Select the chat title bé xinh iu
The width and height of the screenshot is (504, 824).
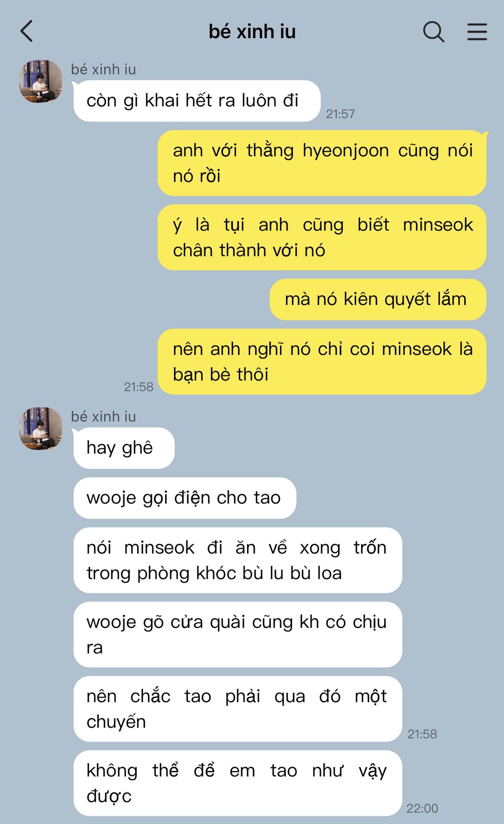pos(252,32)
